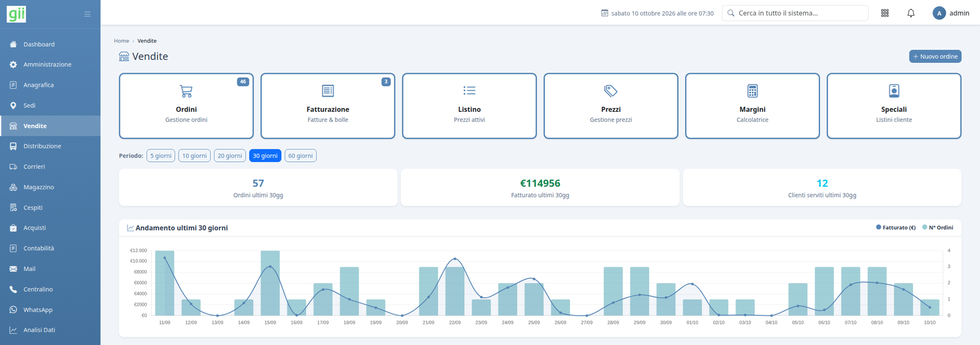Image resolution: width=980 pixels, height=345 pixels.
Task: Click the trend chart icon beside Andamento title
Action: point(131,228)
